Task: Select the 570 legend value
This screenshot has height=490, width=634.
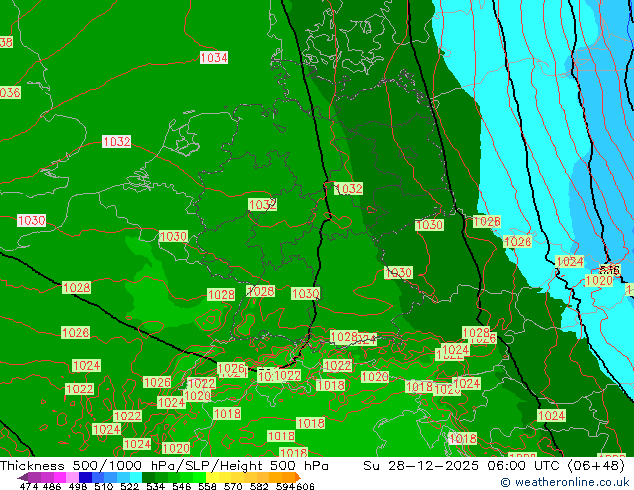Action: pyautogui.click(x=233, y=486)
